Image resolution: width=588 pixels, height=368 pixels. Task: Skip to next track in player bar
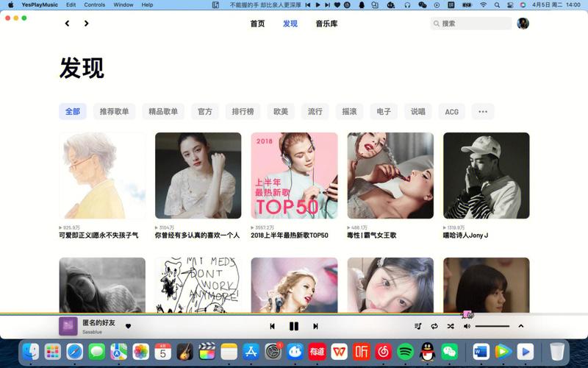pos(315,326)
